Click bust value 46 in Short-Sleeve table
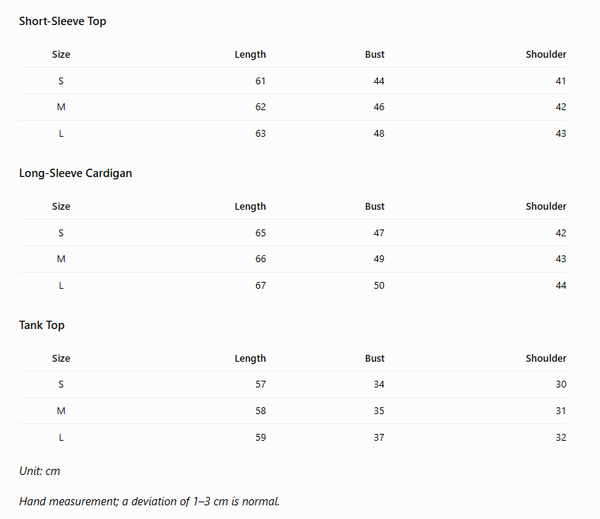Image resolution: width=600 pixels, height=519 pixels. tap(379, 107)
